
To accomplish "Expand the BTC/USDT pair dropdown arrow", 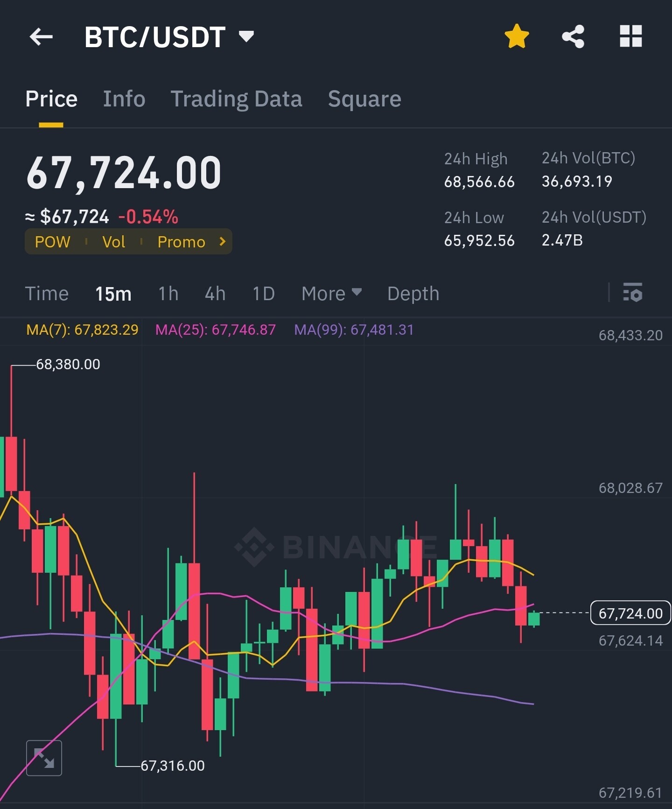I will 246,36.
